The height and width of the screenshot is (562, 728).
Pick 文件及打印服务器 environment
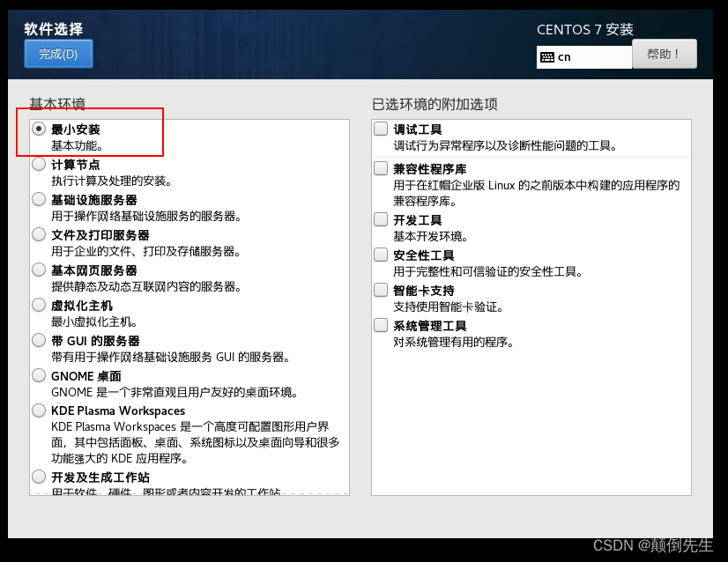39,234
